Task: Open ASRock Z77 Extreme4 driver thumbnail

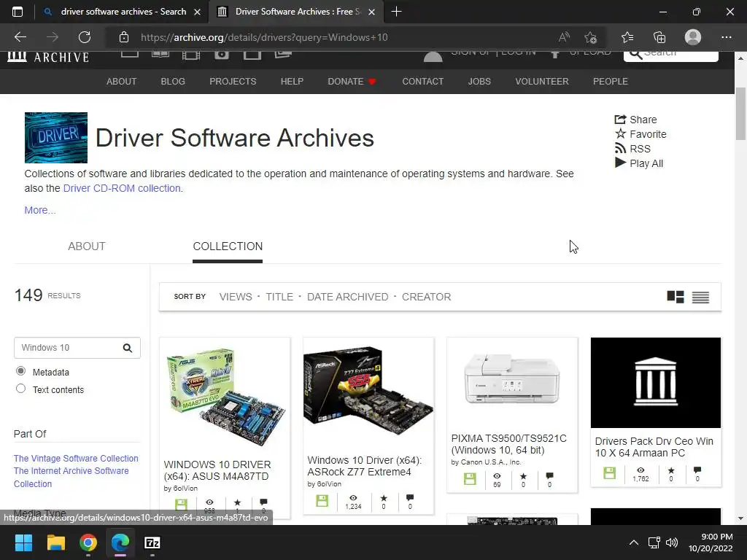Action: point(368,392)
